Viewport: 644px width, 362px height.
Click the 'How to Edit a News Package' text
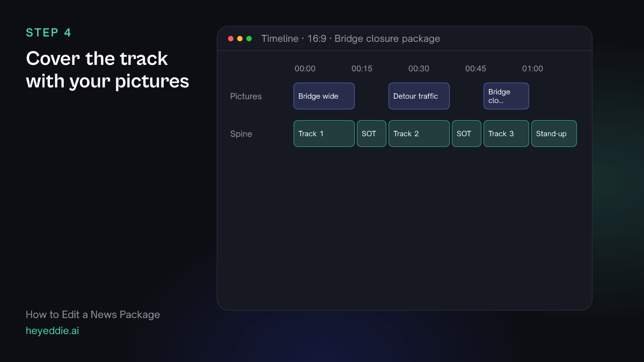point(93,315)
